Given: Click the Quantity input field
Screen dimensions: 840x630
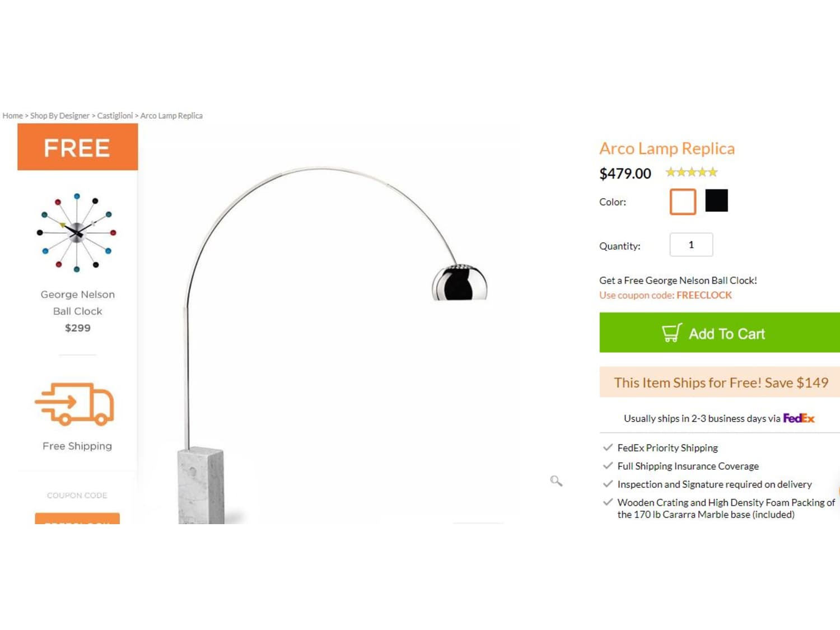Looking at the screenshot, I should 691,245.
